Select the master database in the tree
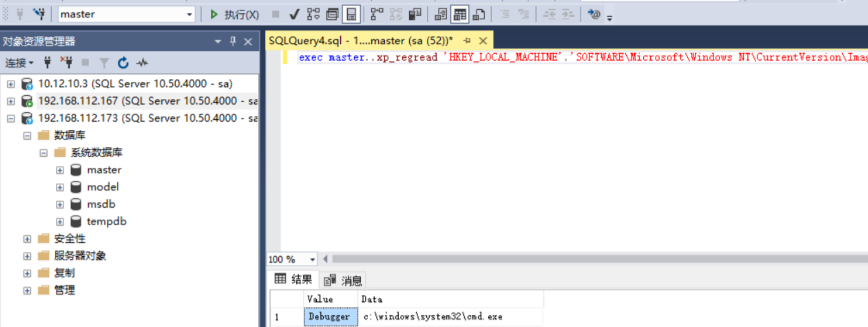 coord(104,170)
